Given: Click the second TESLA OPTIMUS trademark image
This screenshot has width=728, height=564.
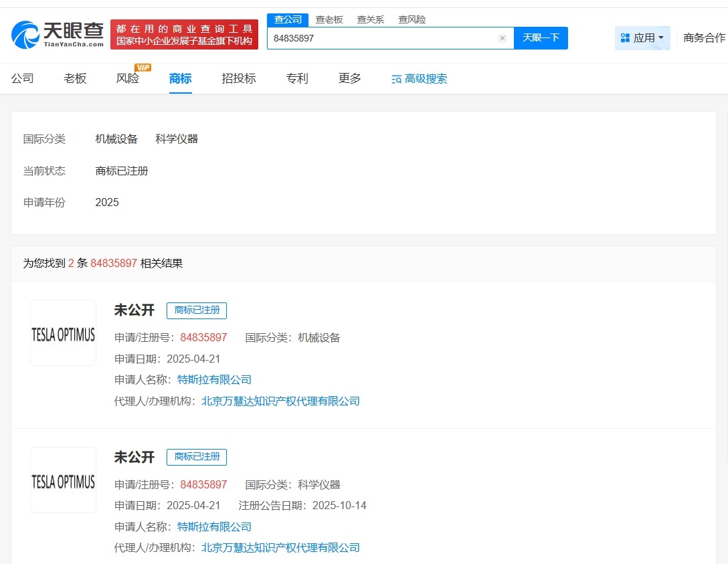Looking at the screenshot, I should pos(63,480).
